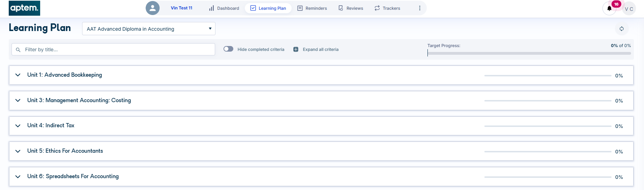Expand Unit 4: Indirect Tax chevron
The image size is (644, 190).
point(18,126)
